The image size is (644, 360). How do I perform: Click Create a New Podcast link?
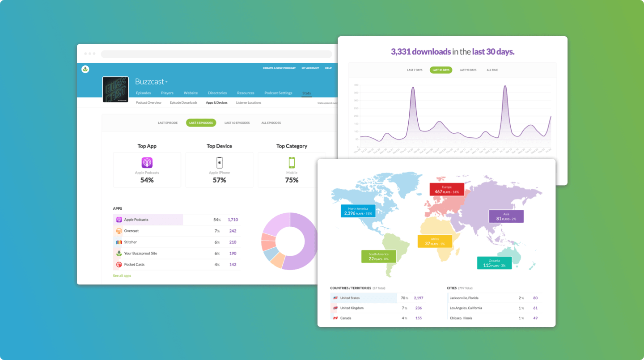279,68
